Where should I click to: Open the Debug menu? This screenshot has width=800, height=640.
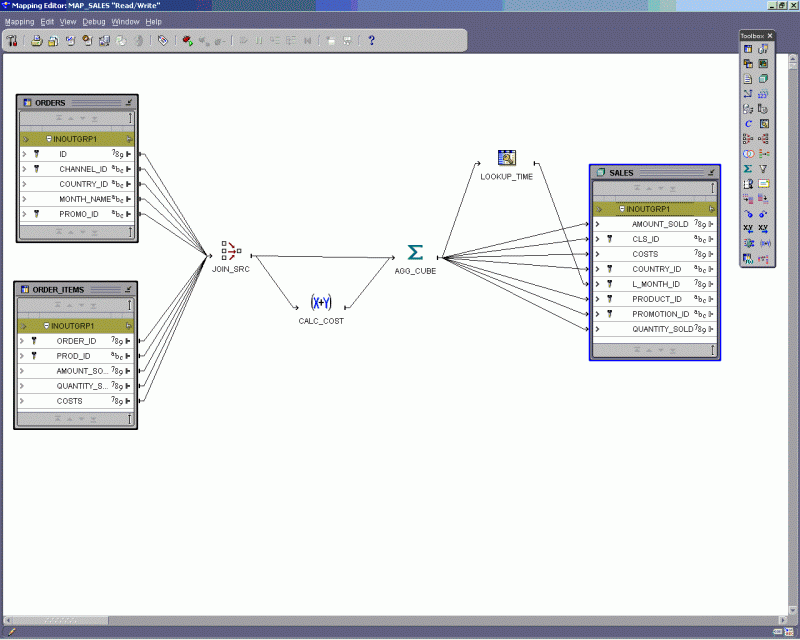94,22
